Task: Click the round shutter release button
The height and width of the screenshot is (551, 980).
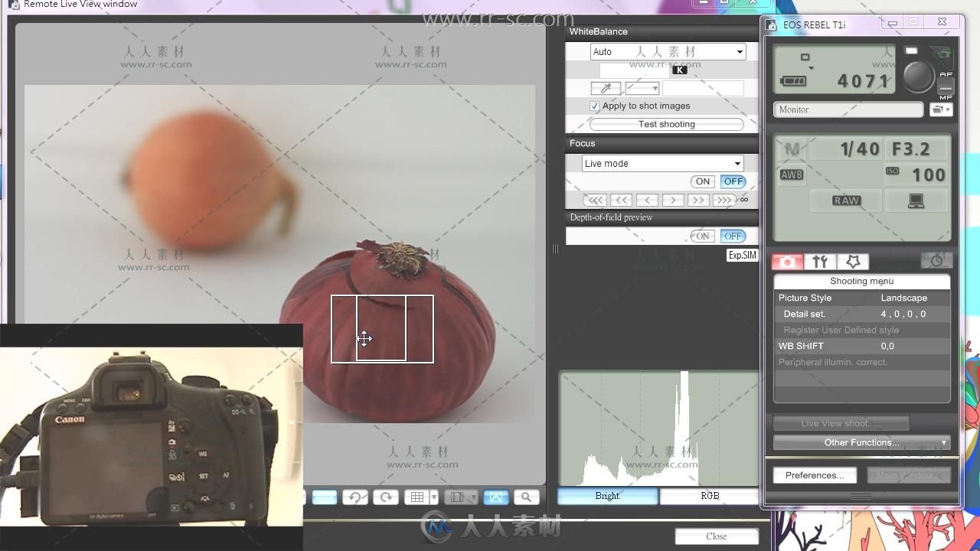Action: [x=918, y=76]
